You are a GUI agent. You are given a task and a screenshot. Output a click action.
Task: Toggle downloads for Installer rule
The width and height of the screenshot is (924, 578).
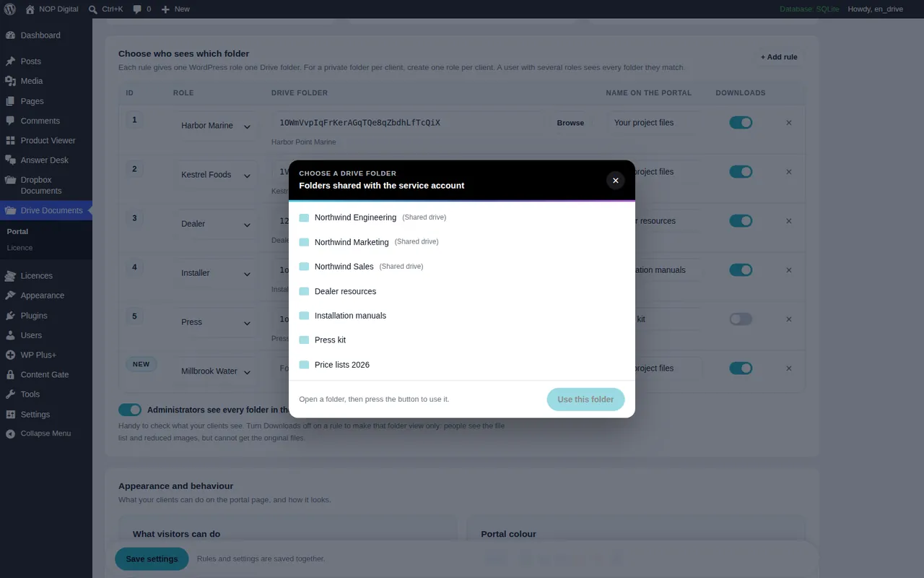(741, 270)
